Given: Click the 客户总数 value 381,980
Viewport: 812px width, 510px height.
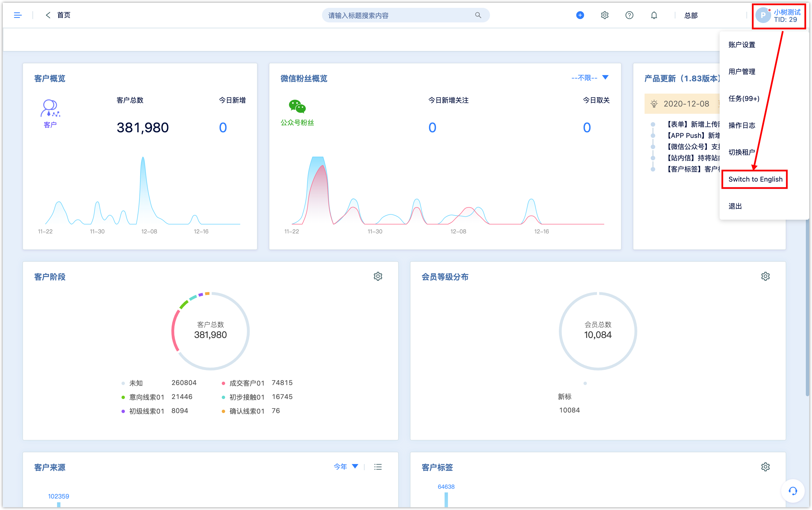Looking at the screenshot, I should (x=143, y=127).
